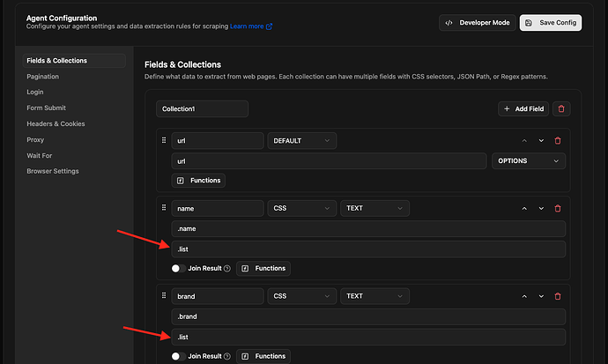Edit the Collection1 name input
The image size is (608, 364).
click(202, 109)
